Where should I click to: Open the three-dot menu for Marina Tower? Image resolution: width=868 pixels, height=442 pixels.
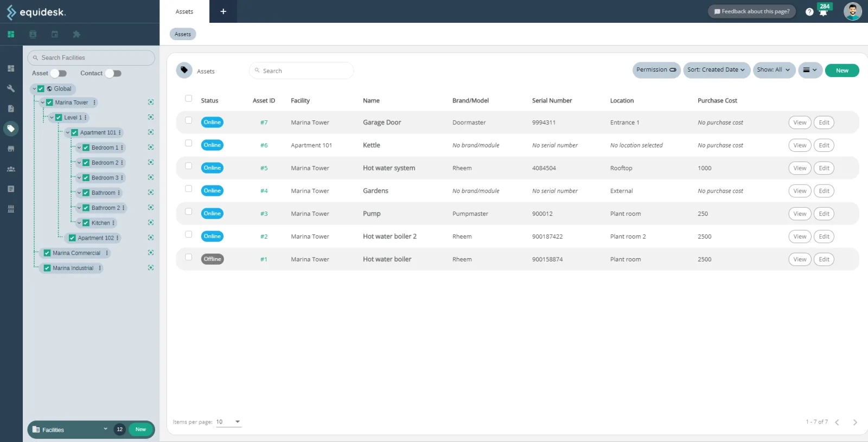94,103
